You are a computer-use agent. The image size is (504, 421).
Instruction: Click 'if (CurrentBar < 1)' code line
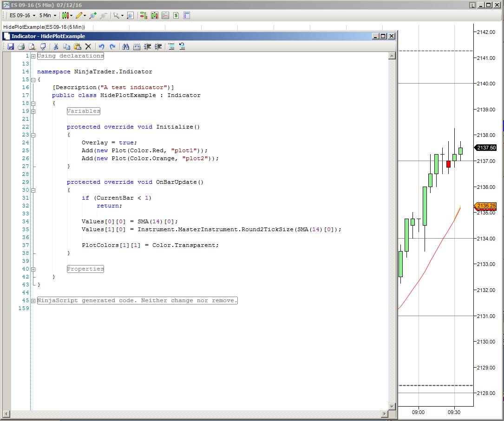[116, 198]
